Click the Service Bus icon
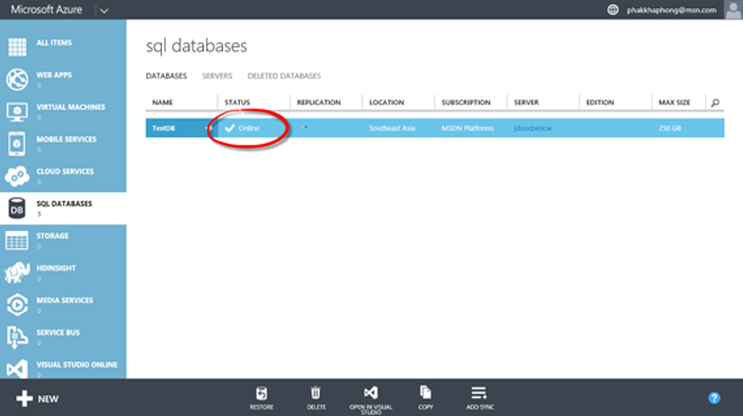 pyautogui.click(x=17, y=336)
